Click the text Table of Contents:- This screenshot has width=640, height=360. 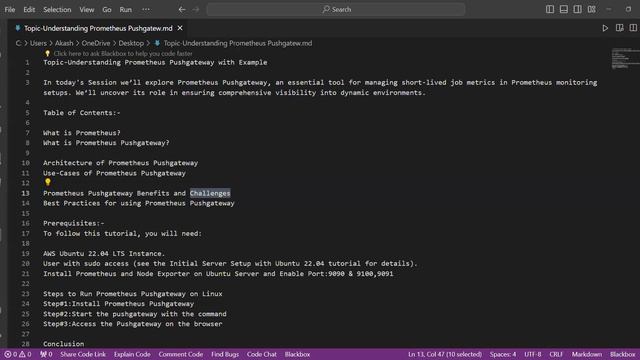tap(82, 113)
